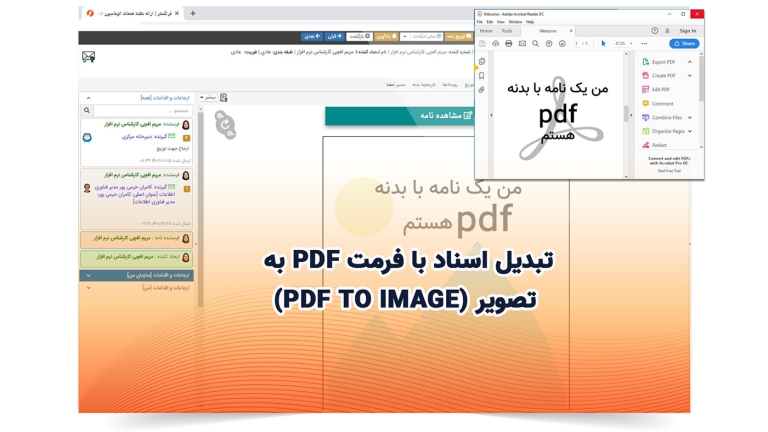Expand the Combine Files chevron
The image size is (768, 432).
point(690,118)
